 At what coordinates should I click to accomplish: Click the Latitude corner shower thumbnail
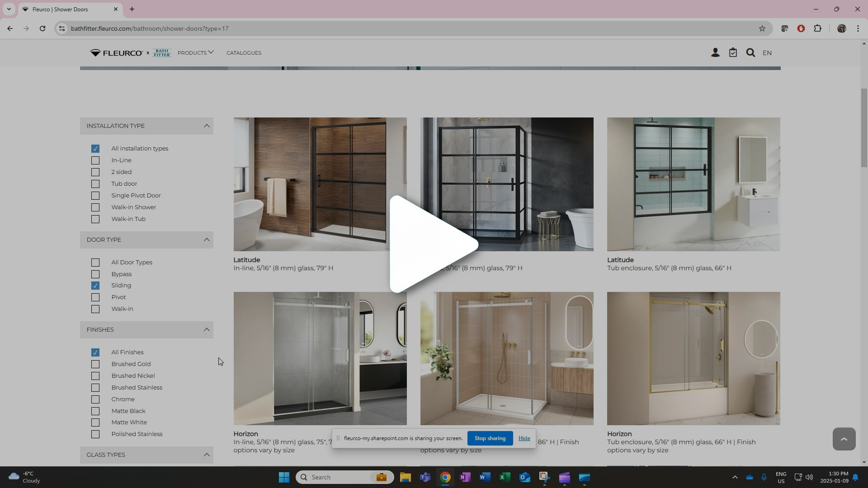pyautogui.click(x=507, y=184)
